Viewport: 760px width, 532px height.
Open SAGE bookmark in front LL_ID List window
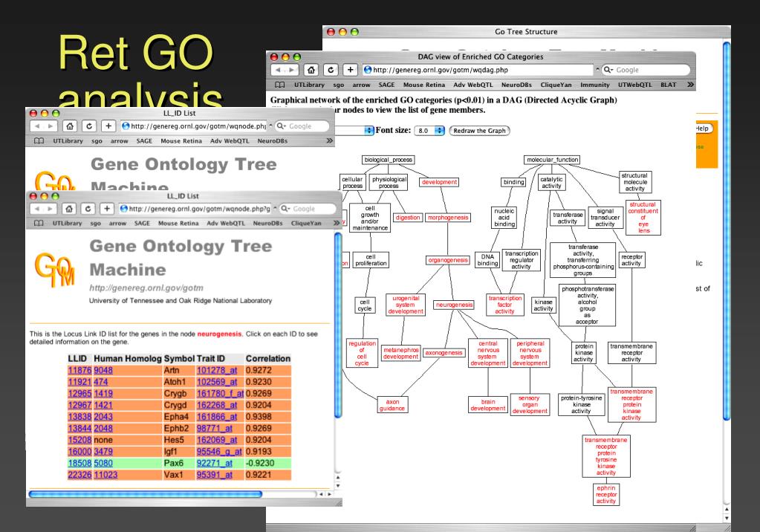pyautogui.click(x=142, y=224)
